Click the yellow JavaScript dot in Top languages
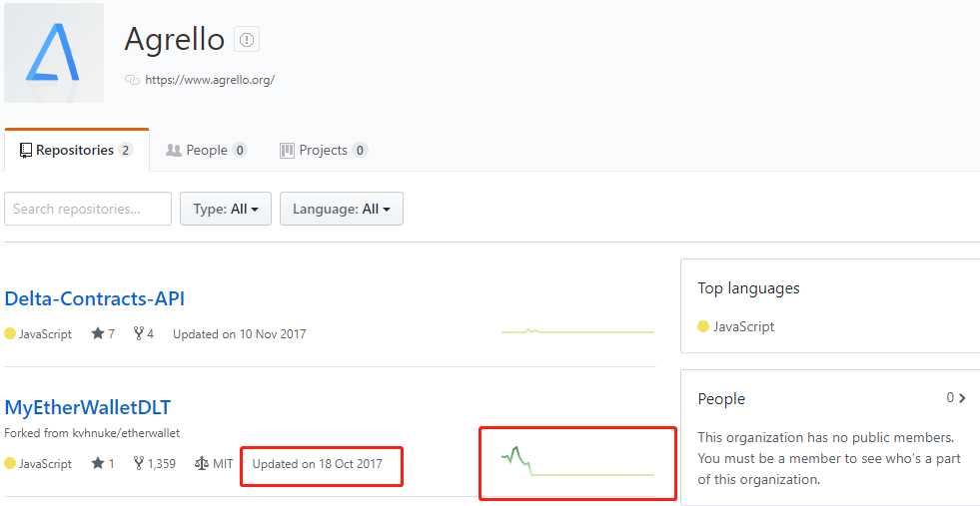Screen dimensions: 980x506 tap(703, 326)
